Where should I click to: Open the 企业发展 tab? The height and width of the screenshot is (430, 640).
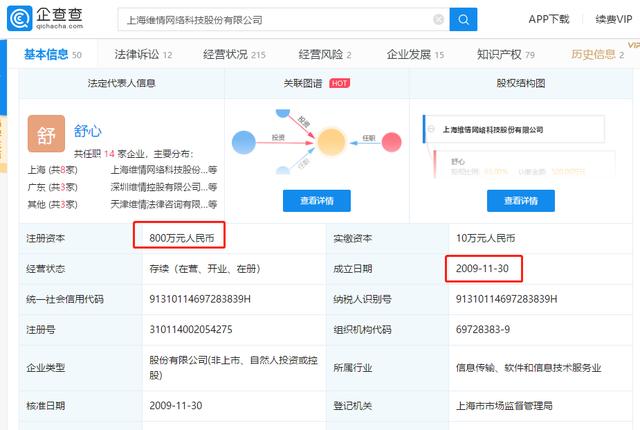click(415, 54)
